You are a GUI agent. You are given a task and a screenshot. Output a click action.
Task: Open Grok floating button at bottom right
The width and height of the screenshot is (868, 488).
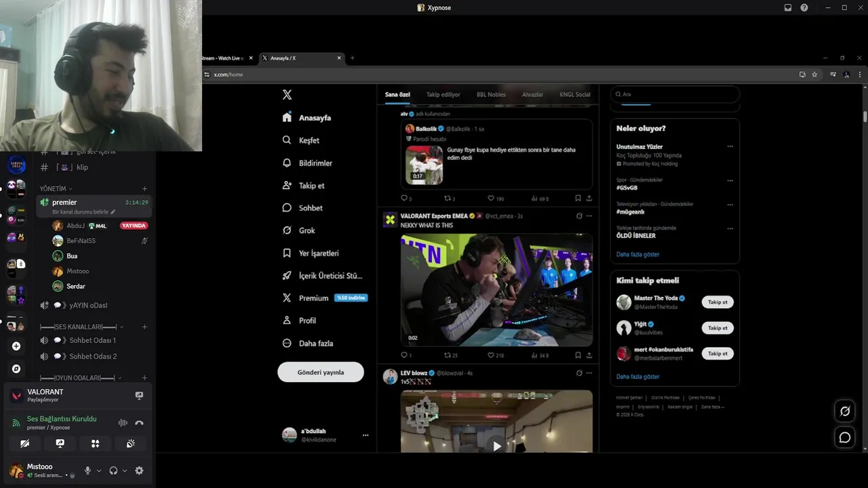[x=845, y=411]
